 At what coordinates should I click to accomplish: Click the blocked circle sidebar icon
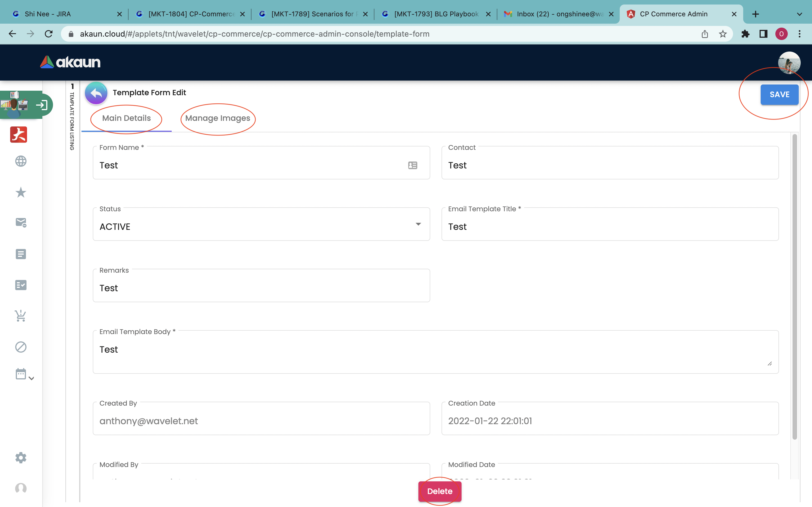(x=21, y=347)
